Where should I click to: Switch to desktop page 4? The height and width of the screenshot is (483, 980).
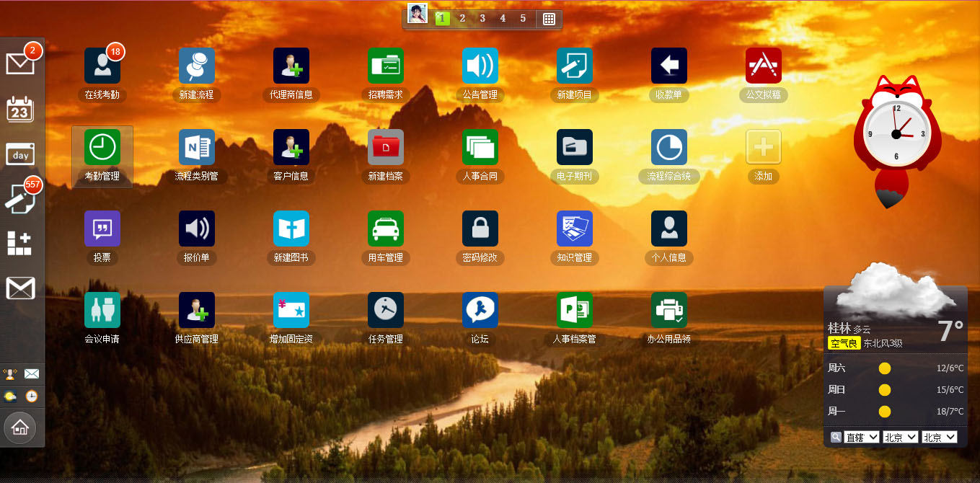[x=503, y=18]
